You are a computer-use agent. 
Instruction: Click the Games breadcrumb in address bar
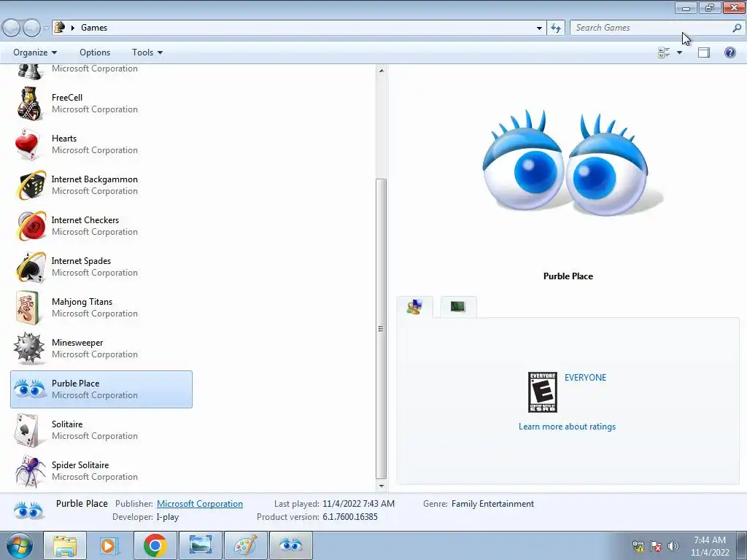[94, 28]
